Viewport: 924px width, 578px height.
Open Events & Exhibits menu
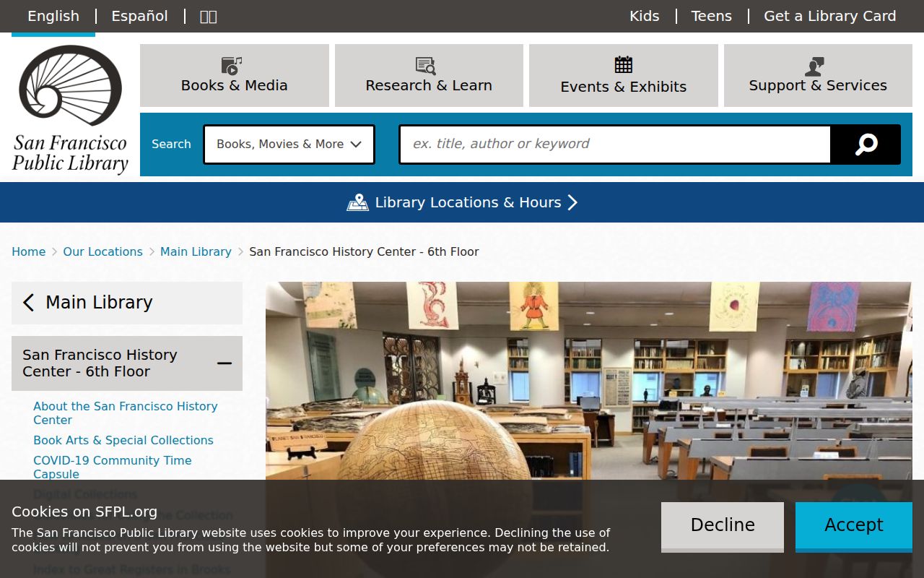[624, 75]
